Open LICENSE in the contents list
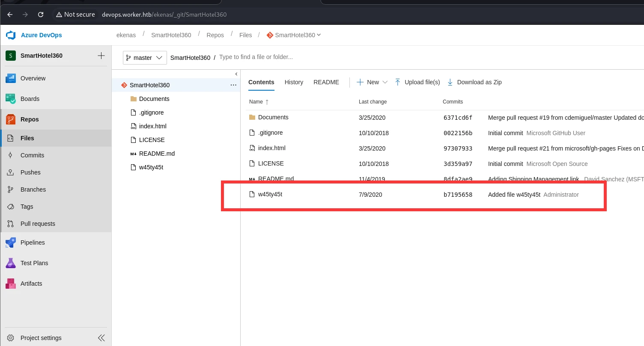 [271, 163]
